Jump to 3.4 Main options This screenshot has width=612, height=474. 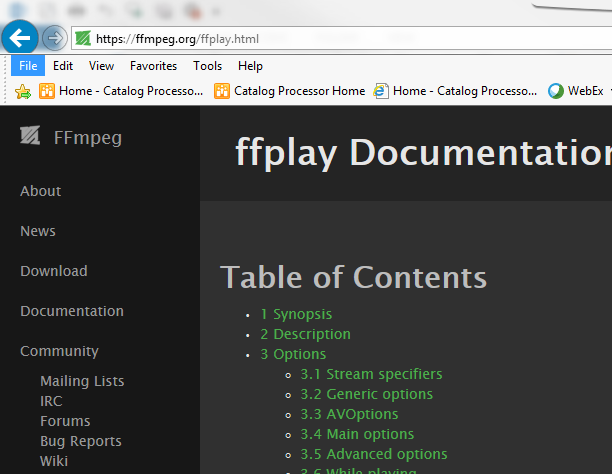tap(357, 434)
